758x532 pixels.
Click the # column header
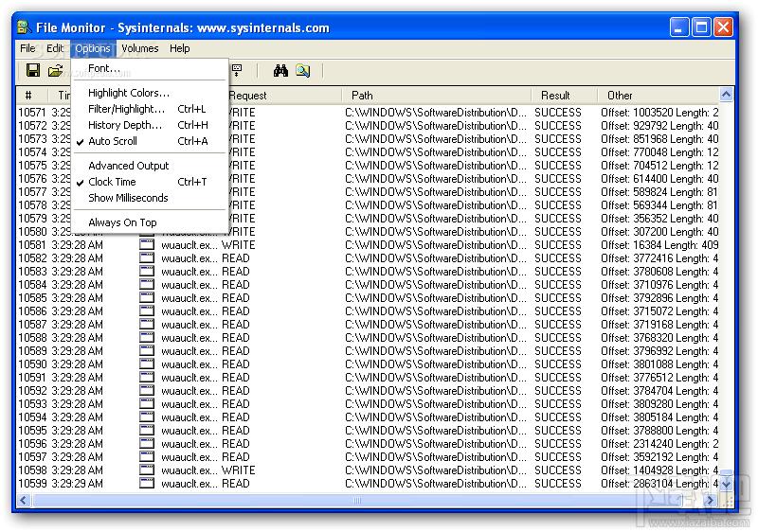point(32,96)
